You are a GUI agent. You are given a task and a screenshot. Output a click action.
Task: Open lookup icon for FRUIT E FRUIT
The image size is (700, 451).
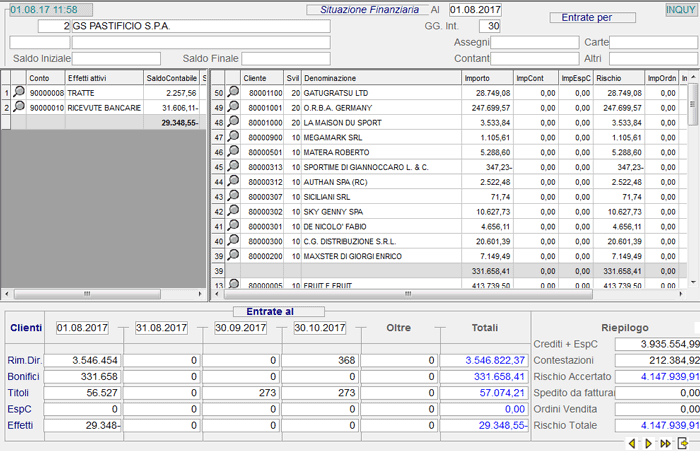pos(233,284)
